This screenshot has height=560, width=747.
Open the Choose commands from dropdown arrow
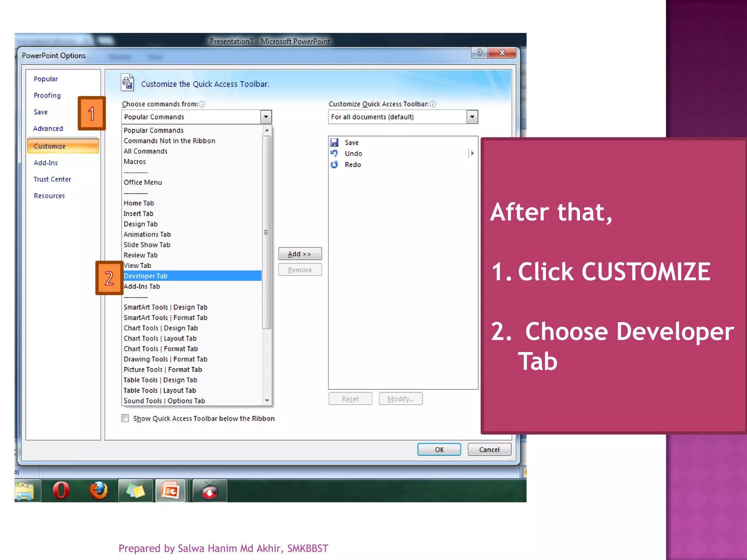click(266, 117)
